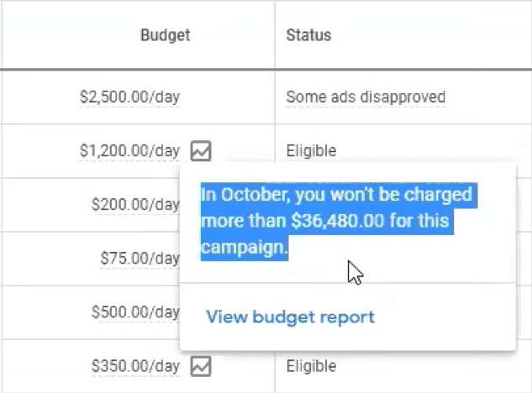The width and height of the screenshot is (532, 393).
Task: Click the empty popup area beside View budget report
Action: tap(445, 317)
